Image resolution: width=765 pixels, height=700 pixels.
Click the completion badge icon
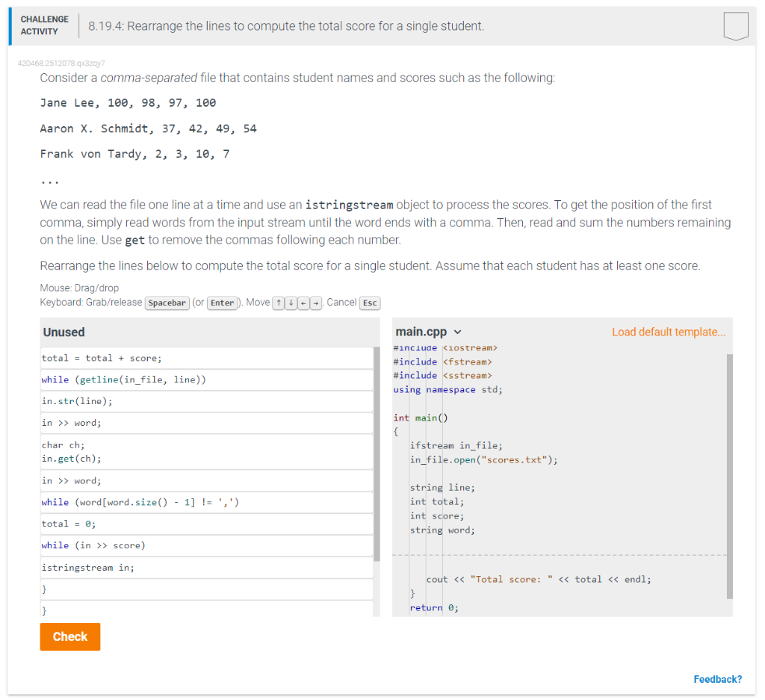pos(735,26)
